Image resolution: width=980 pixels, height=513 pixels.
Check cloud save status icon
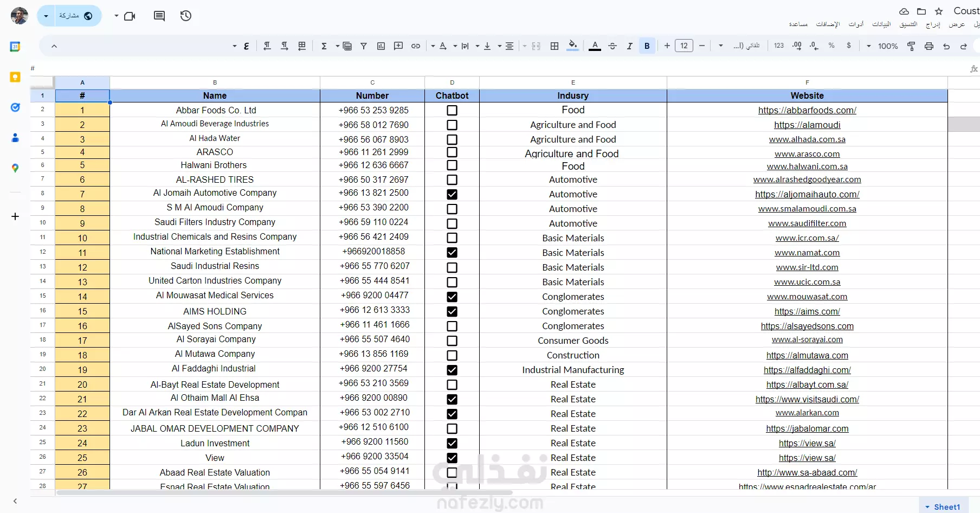pos(904,11)
